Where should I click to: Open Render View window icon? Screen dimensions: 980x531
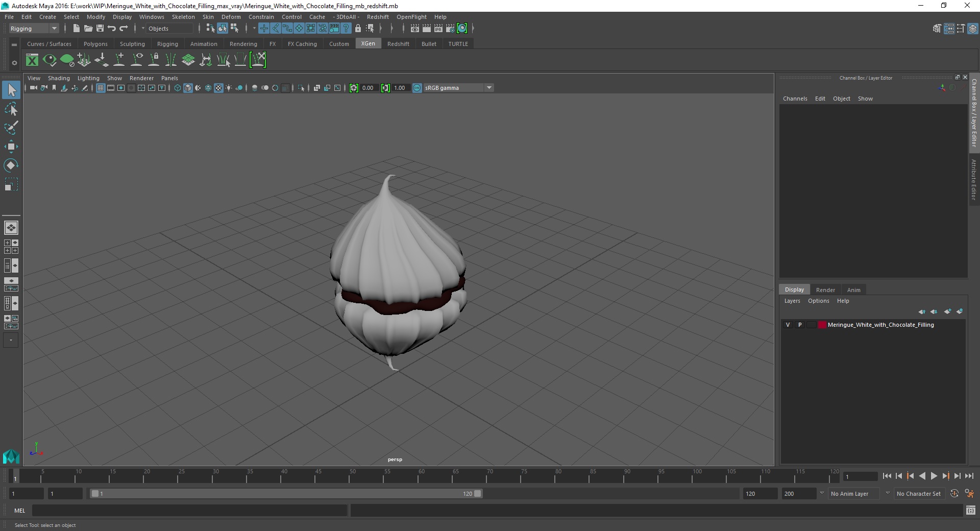coord(415,29)
